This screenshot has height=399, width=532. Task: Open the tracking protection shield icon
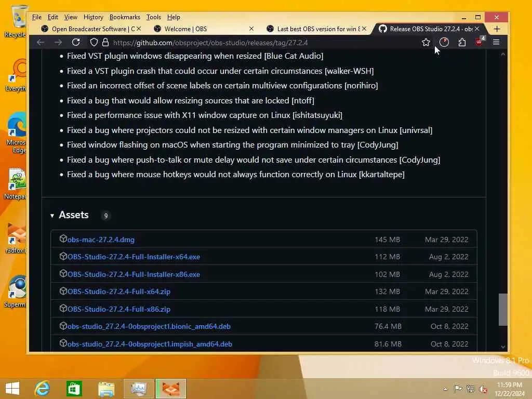click(x=94, y=43)
